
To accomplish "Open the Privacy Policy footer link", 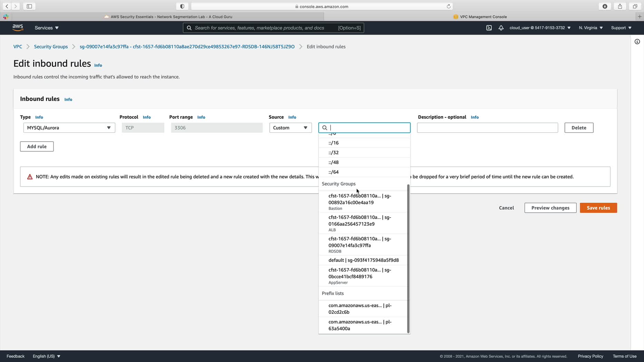I will coord(591,356).
